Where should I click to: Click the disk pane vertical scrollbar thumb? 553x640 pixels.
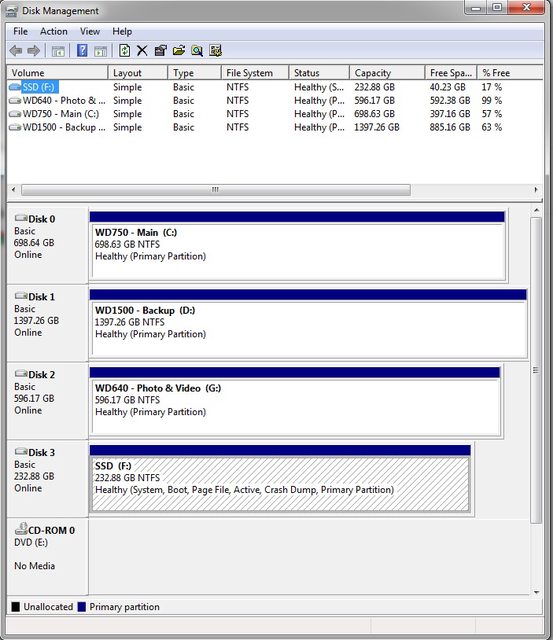coord(536,370)
